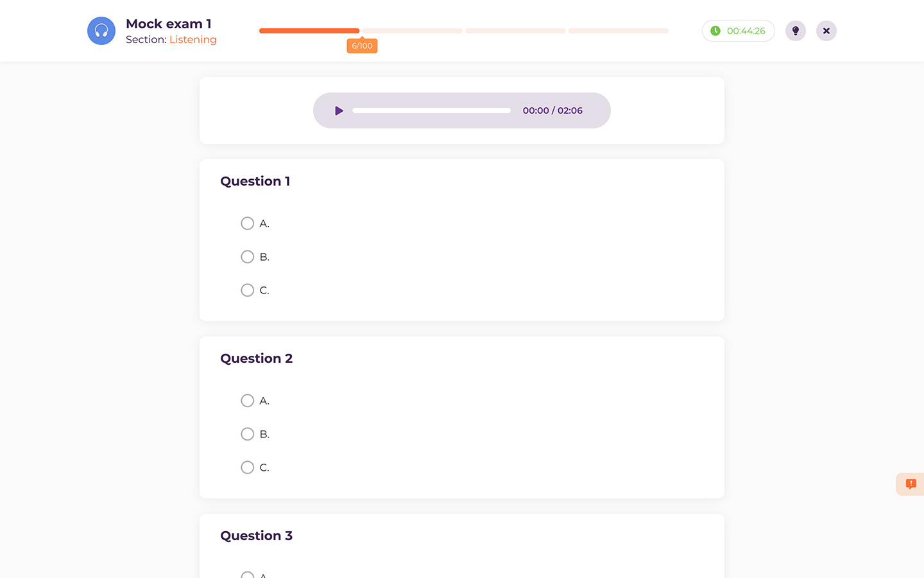Exit the exam via the X icon

pos(826,30)
